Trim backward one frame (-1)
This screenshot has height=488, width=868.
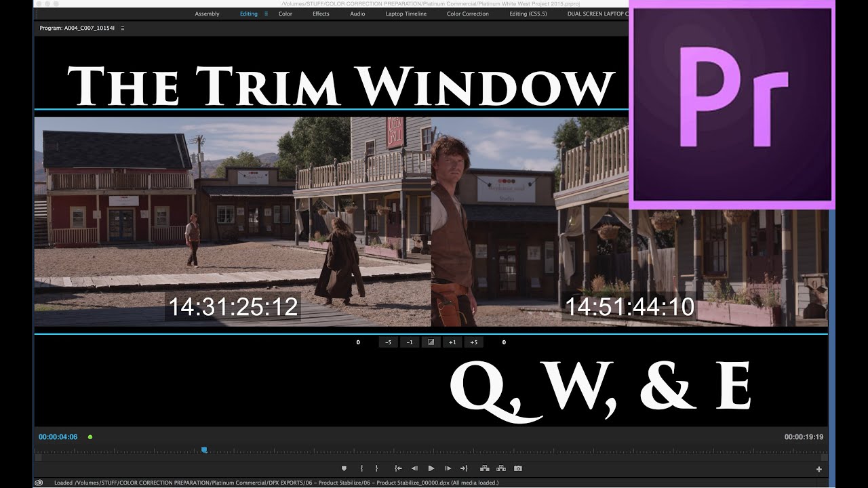tap(410, 342)
